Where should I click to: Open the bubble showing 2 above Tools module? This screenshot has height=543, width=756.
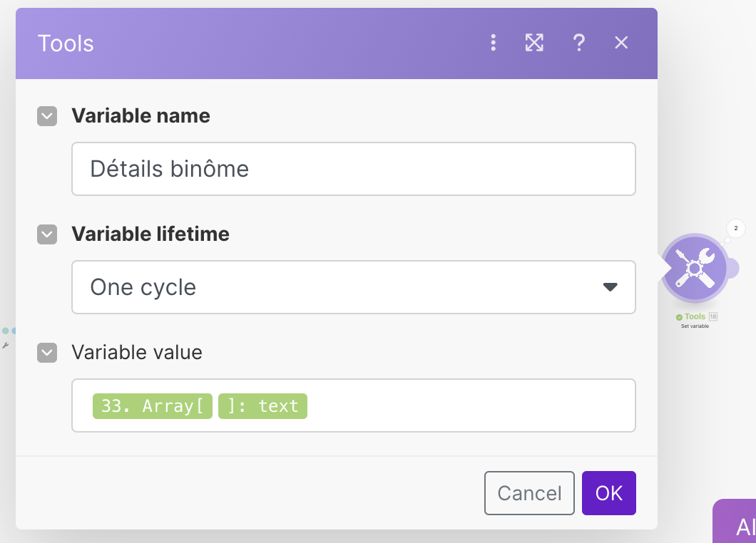point(735,229)
